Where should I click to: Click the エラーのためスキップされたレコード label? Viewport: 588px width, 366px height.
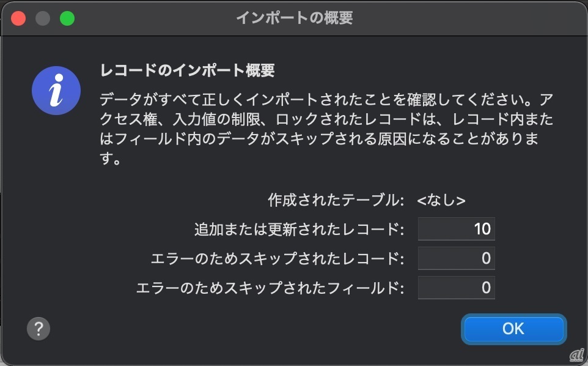(x=277, y=259)
